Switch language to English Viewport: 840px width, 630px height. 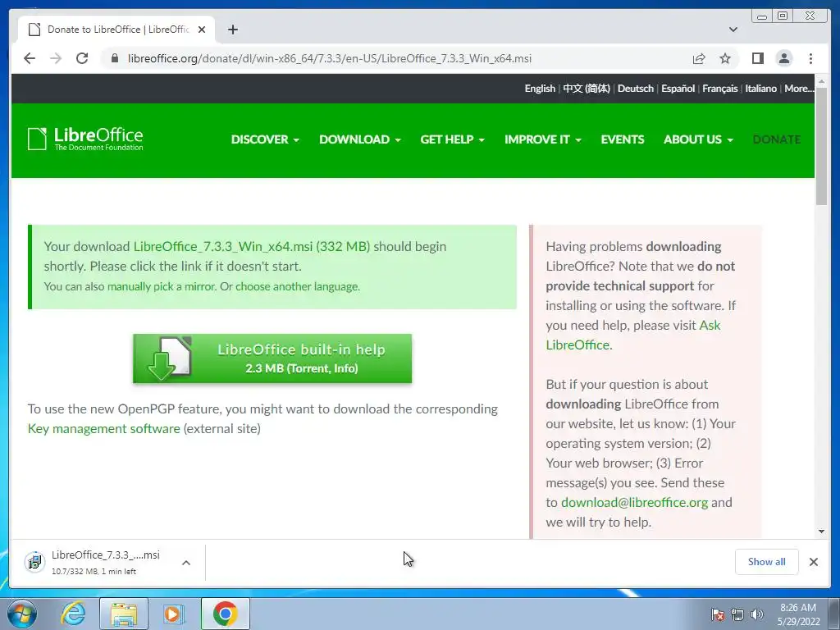pos(540,89)
